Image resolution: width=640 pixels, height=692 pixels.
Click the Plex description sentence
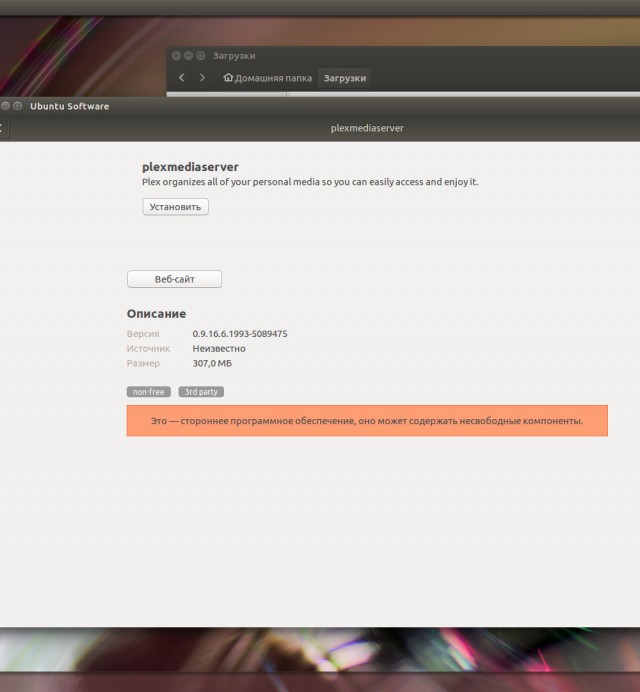point(310,182)
